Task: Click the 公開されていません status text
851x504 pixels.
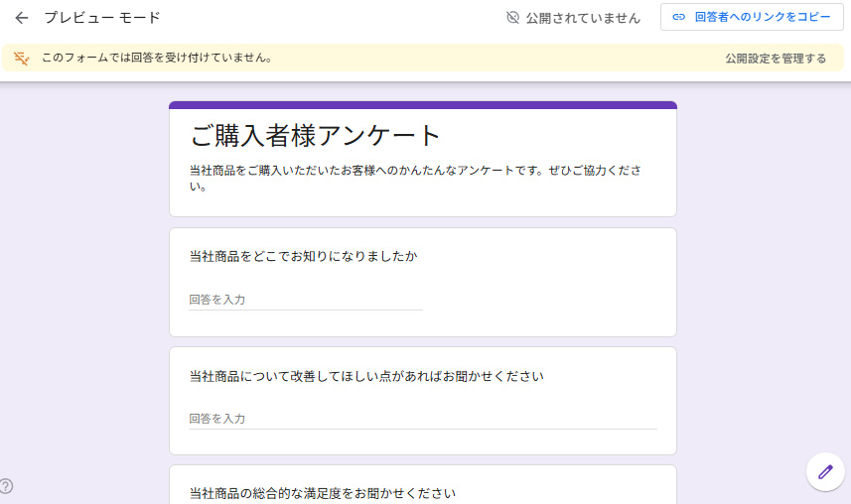Action: click(583, 18)
